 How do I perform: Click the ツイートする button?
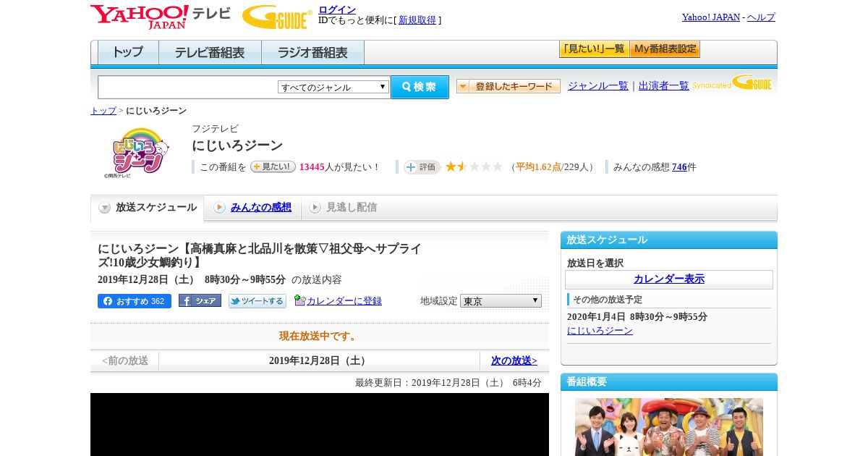pyautogui.click(x=258, y=301)
